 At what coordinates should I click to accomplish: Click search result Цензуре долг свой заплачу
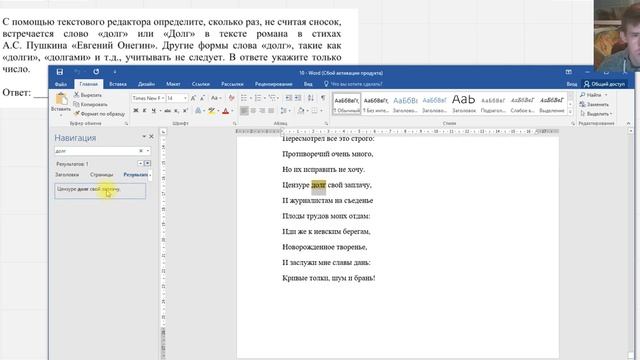pos(100,191)
